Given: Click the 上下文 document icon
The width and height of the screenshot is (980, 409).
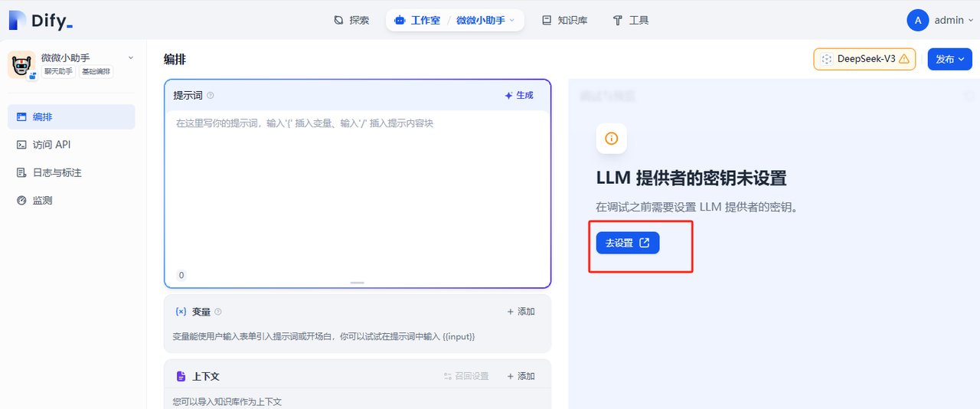Looking at the screenshot, I should point(181,376).
